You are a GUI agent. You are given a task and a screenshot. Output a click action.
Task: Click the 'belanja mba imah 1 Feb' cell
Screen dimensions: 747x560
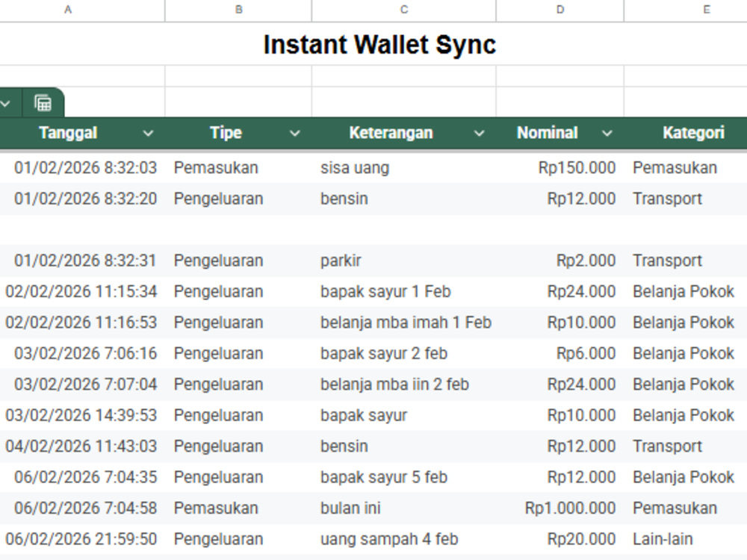(403, 323)
